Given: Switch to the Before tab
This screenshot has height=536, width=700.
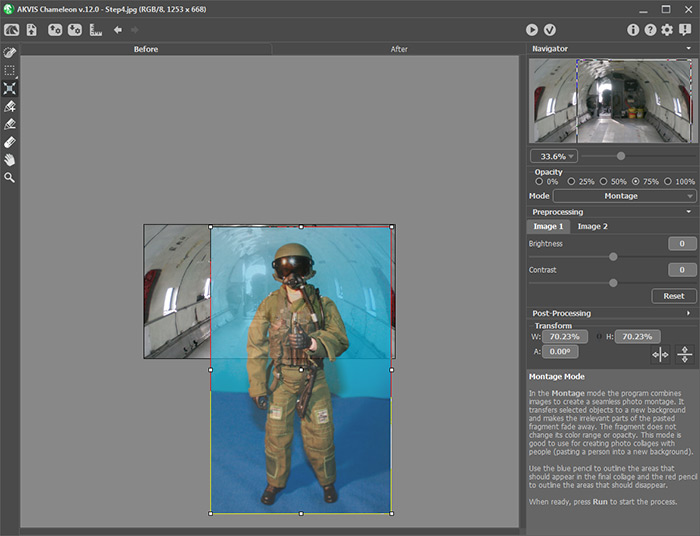Looking at the screenshot, I should coord(146,49).
